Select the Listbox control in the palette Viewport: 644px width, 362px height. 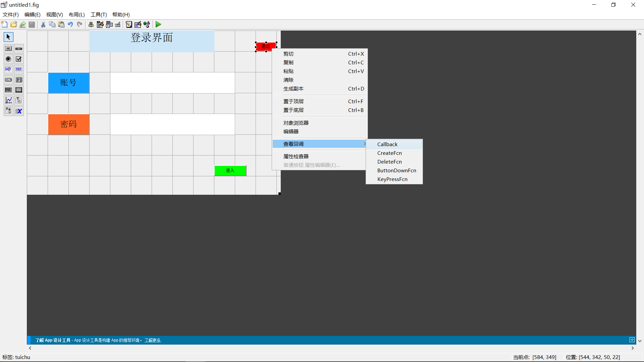pyautogui.click(x=19, y=80)
